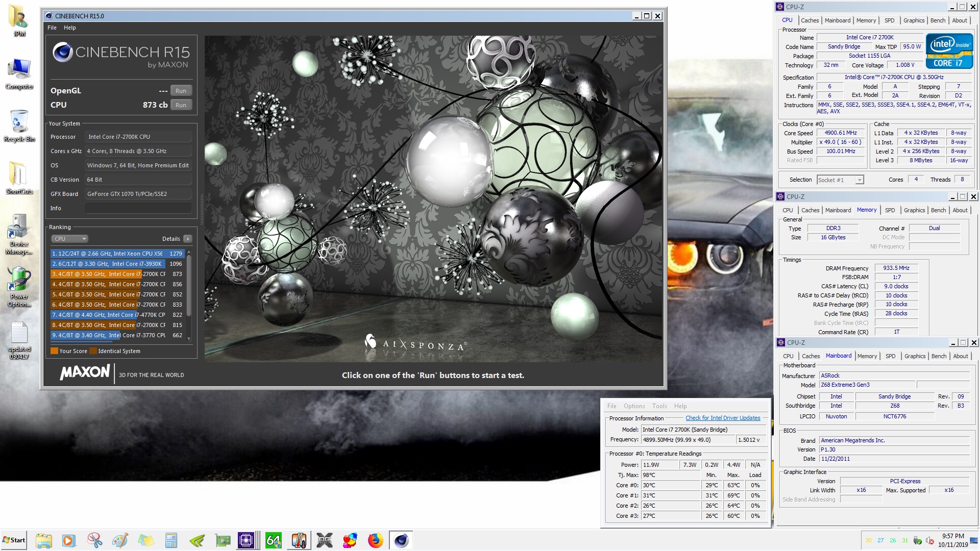Image resolution: width=980 pixels, height=551 pixels.
Task: Click 'Check for Intel Driver Updates' link
Action: 723,418
